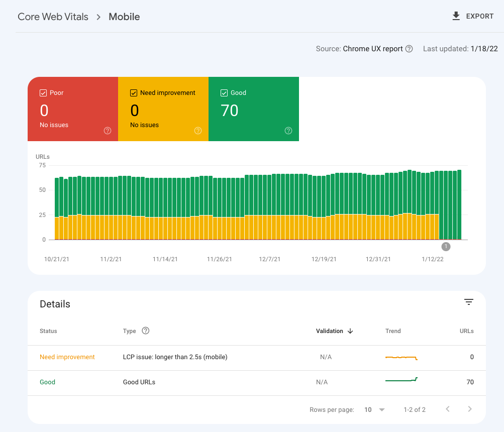Click the Status column header
The width and height of the screenshot is (504, 432).
click(48, 331)
